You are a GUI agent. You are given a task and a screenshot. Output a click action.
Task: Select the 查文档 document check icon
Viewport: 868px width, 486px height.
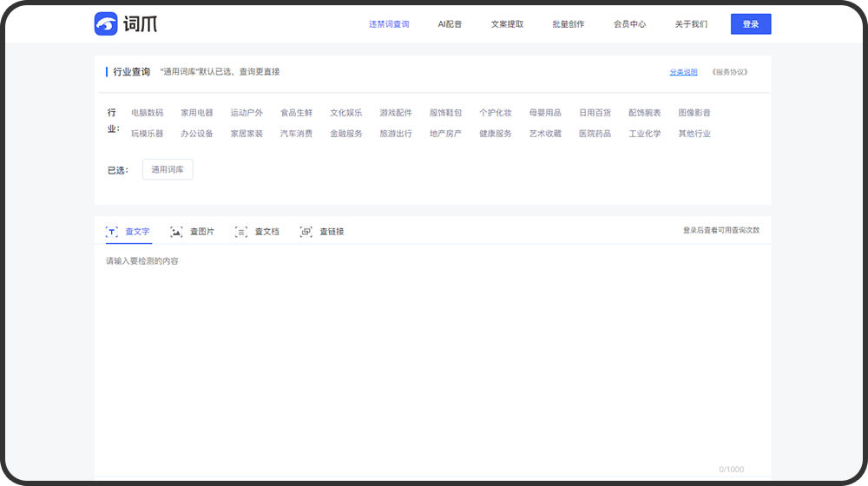[241, 232]
